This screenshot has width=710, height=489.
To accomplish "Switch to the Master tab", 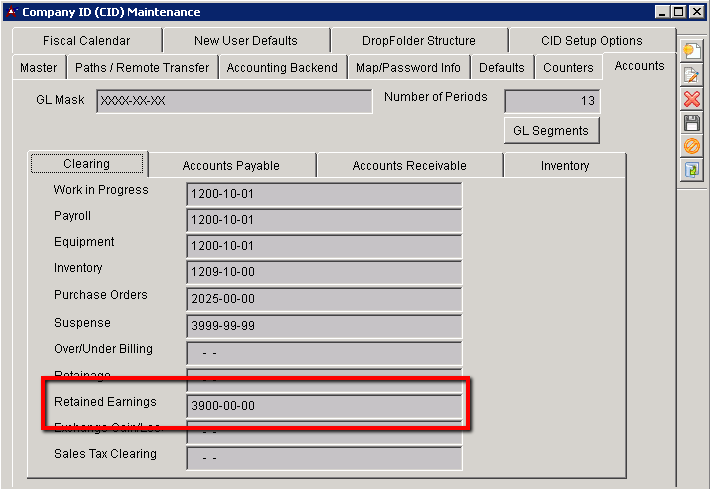I will pos(39,68).
